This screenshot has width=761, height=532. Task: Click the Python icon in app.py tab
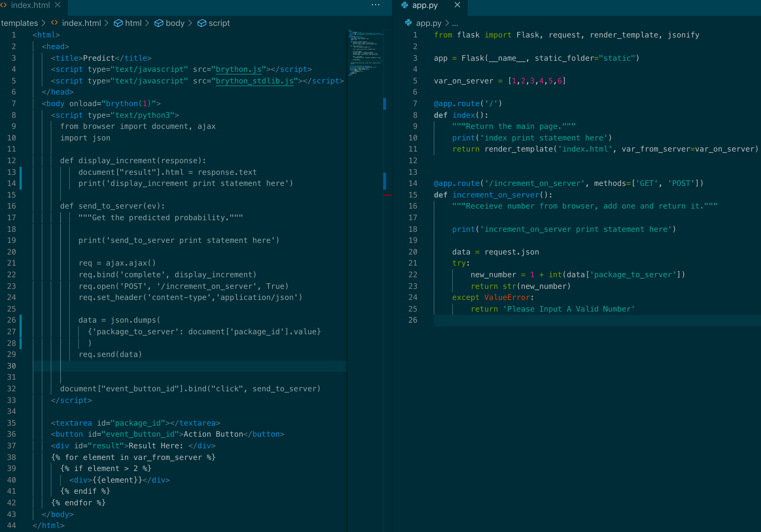(405, 5)
